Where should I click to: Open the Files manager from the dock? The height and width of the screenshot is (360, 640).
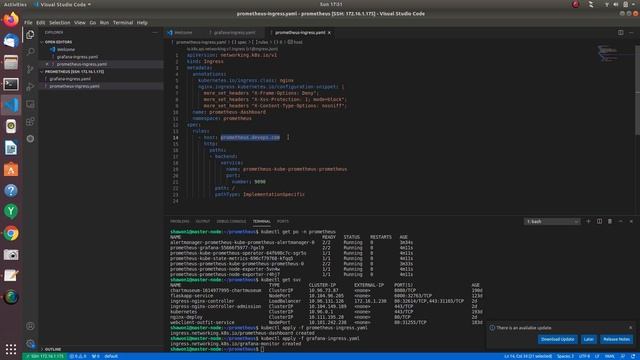11,62
